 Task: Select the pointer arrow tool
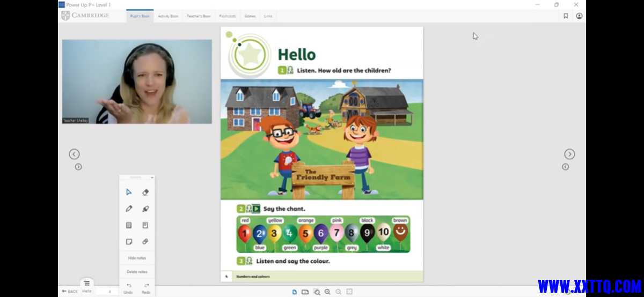(x=129, y=192)
